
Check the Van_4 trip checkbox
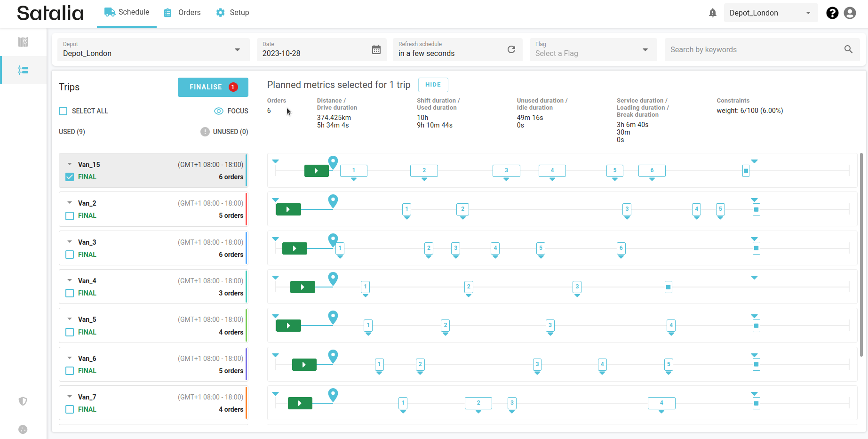70,293
